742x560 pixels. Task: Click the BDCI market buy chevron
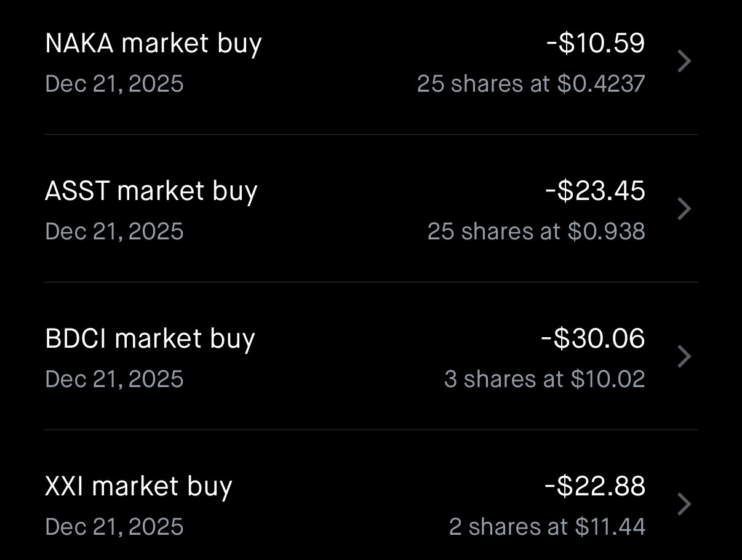tap(684, 357)
